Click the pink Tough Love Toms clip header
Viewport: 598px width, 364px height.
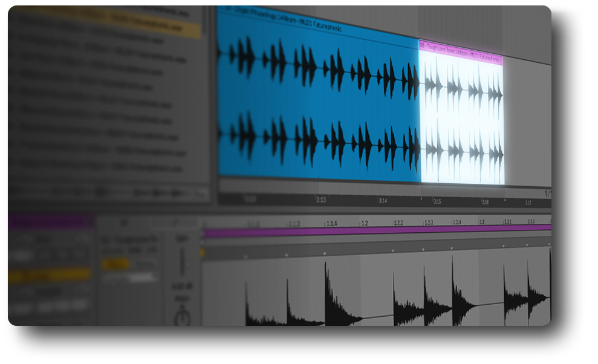[x=460, y=44]
